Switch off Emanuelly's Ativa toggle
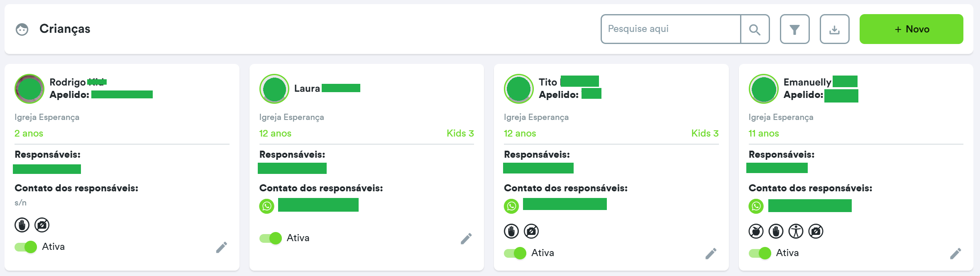980x276 pixels. 760,253
